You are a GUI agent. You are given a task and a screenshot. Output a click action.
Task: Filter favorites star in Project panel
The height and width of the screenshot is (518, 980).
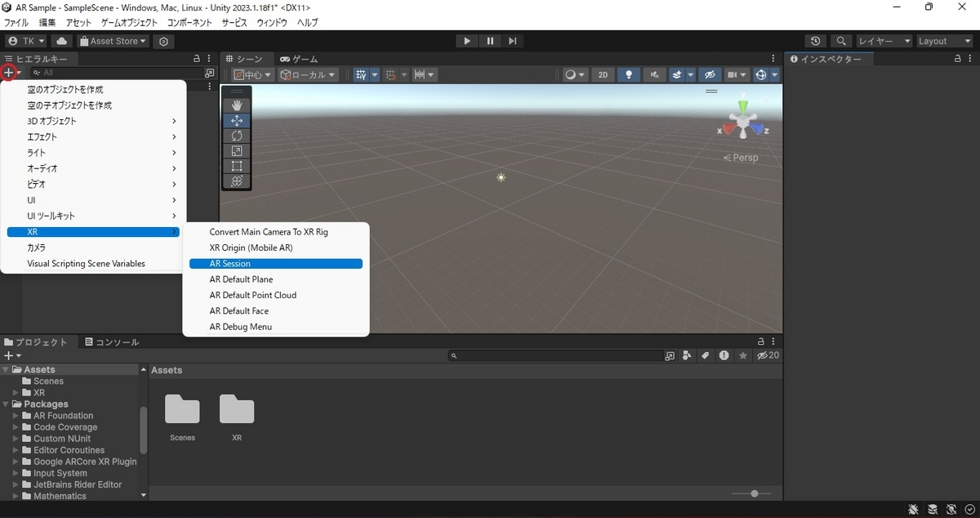point(743,356)
